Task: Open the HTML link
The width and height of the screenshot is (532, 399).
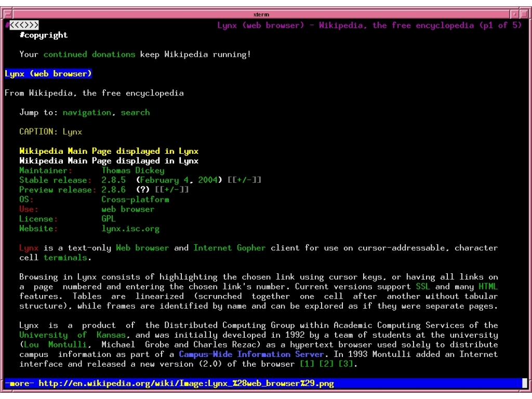Action: [x=488, y=287]
